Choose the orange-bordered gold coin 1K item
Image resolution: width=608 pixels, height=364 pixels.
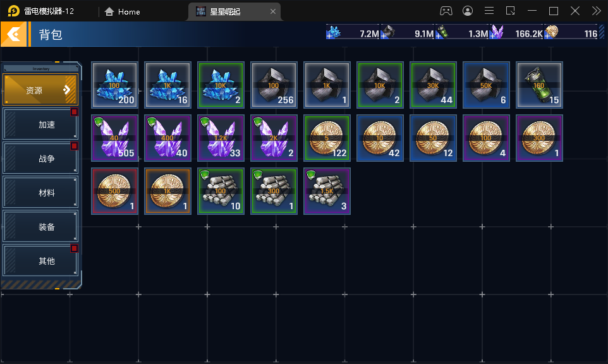(x=167, y=191)
